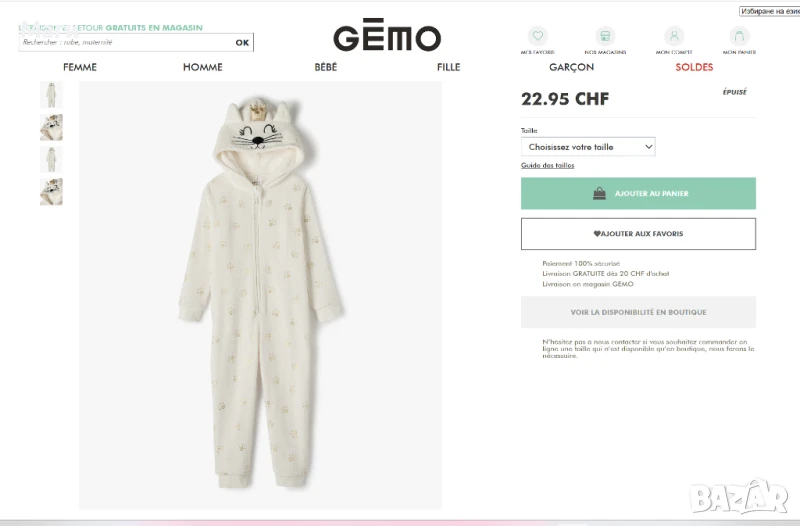The height and width of the screenshot is (526, 800).
Task: Browse the GARÇON category
Action: (x=571, y=67)
